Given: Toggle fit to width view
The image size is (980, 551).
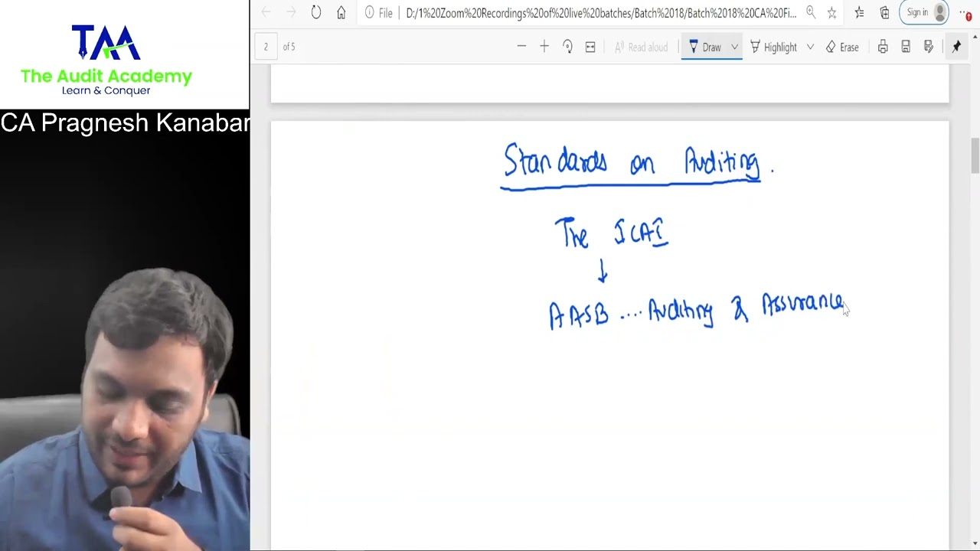Looking at the screenshot, I should tap(590, 47).
